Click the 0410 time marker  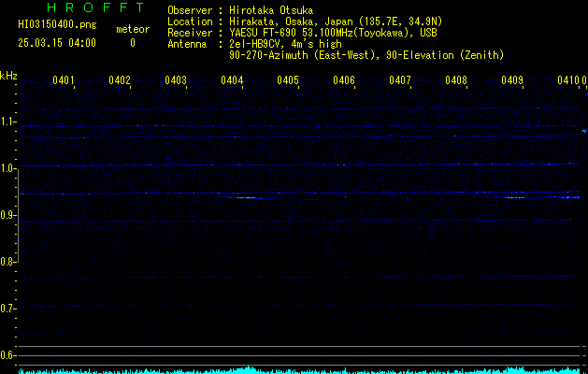coord(568,80)
